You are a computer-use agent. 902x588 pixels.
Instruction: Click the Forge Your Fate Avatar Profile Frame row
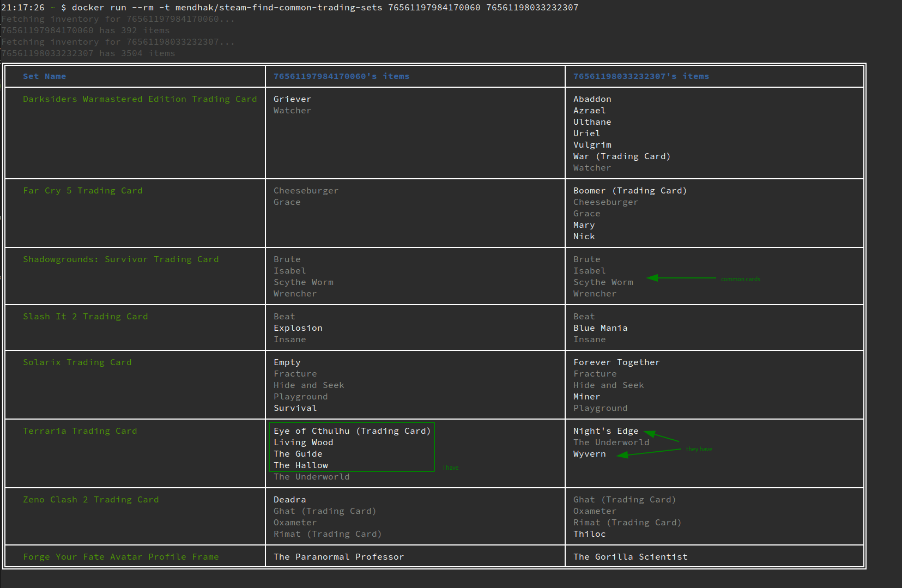tap(121, 556)
